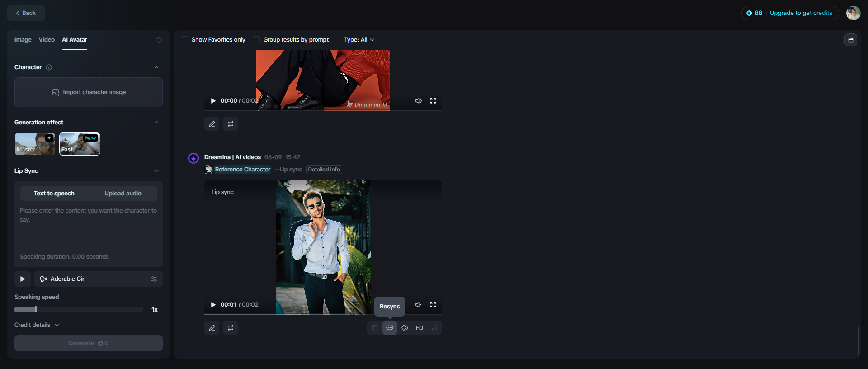Open Detailed info for the Lip sync result

point(324,170)
